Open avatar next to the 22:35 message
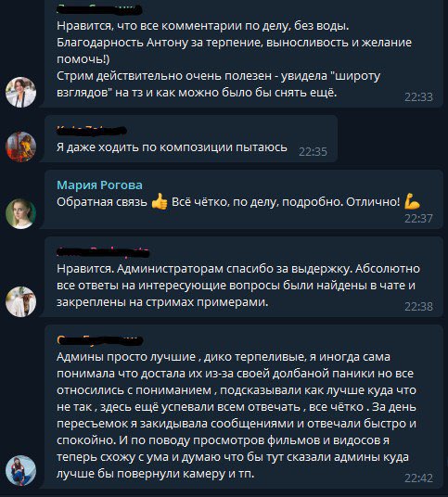Viewport: 448px width, 497px height. pos(20,147)
